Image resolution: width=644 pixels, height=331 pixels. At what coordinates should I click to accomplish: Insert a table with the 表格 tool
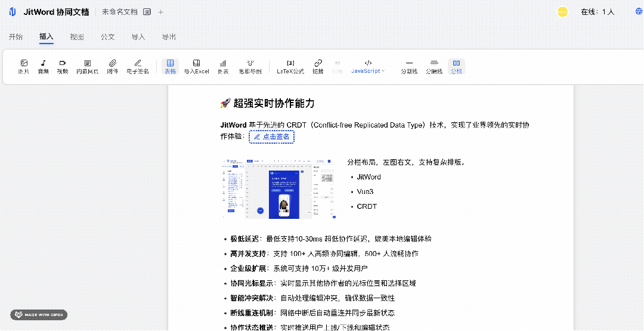170,67
